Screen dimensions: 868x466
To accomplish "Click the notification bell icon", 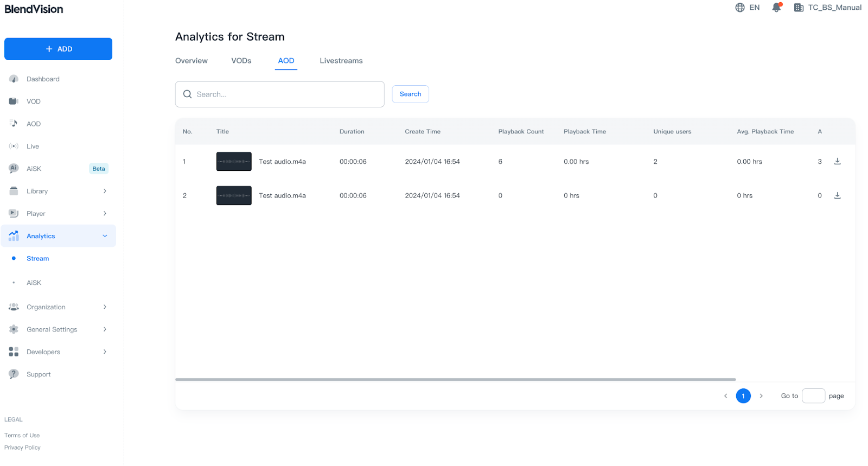I will click(776, 8).
